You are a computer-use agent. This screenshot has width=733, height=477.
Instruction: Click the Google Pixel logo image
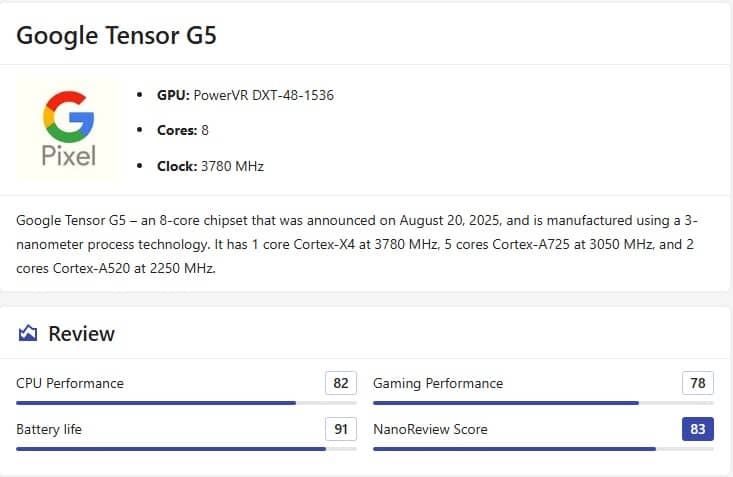pyautogui.click(x=68, y=130)
